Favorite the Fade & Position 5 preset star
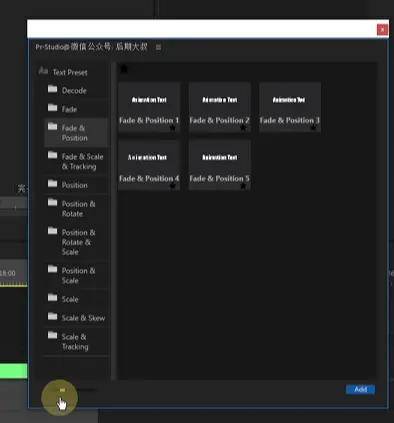Screen dimensions: 394x423 tap(243, 186)
